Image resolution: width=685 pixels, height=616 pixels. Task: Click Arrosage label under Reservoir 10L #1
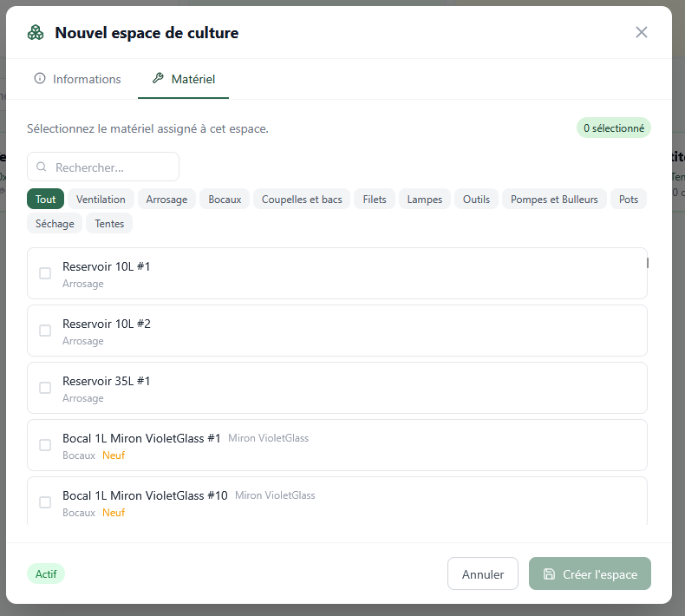[83, 284]
